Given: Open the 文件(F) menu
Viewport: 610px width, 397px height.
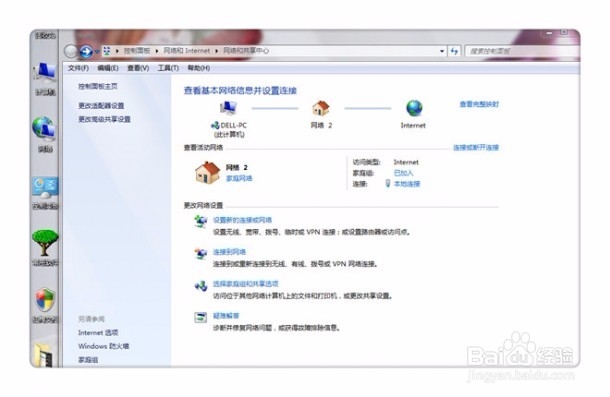Looking at the screenshot, I should [x=78, y=68].
